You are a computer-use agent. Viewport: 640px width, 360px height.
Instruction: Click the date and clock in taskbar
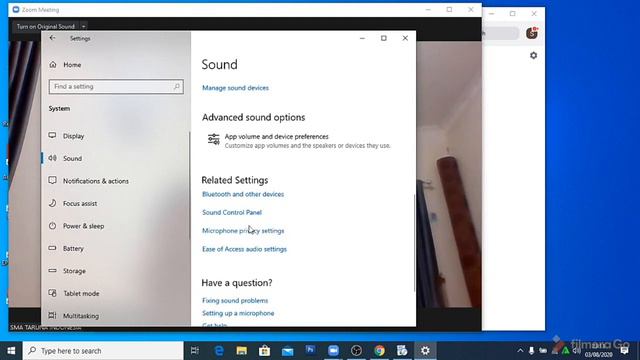[598, 351]
